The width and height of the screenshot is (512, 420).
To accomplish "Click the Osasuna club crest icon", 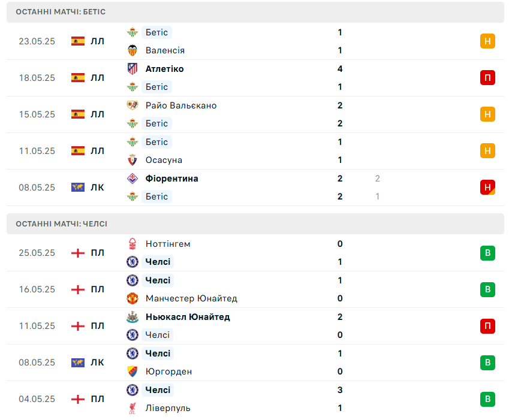I will click(132, 160).
